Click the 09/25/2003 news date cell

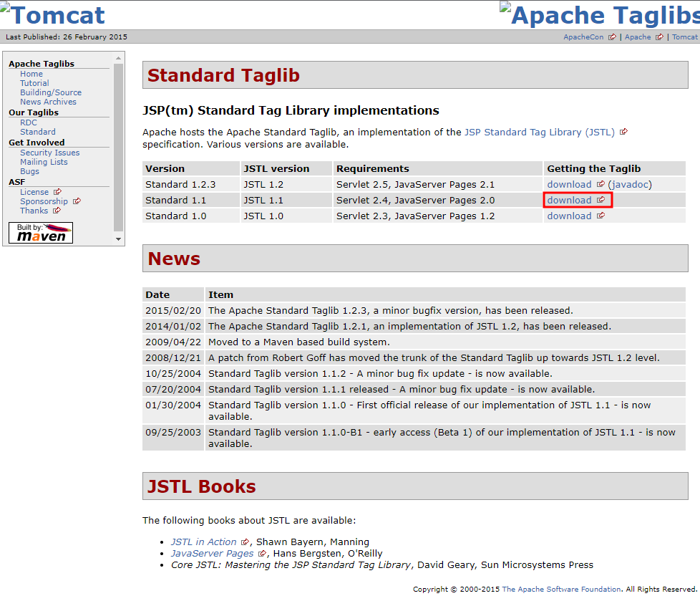[x=173, y=438]
